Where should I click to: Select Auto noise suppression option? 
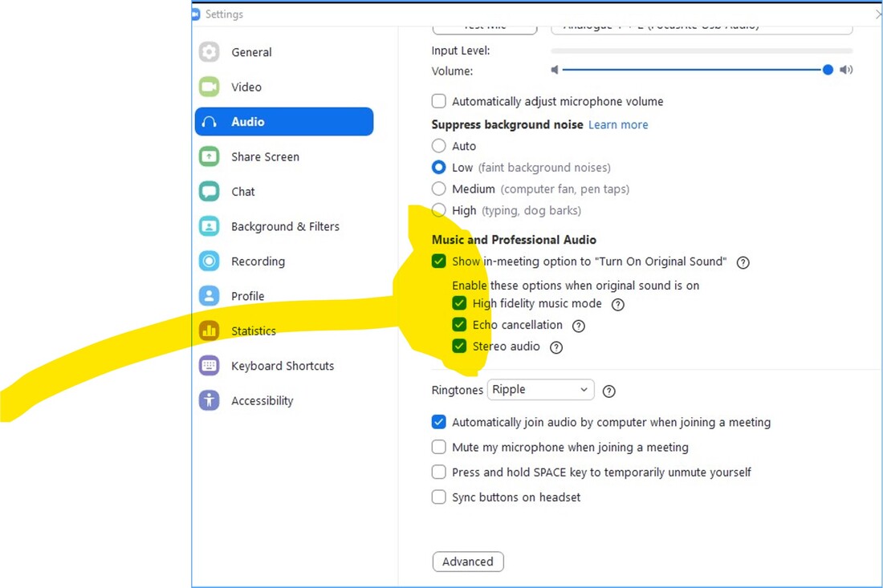[439, 146]
